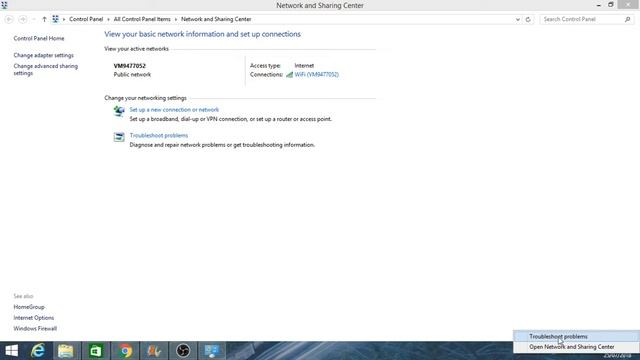
Task: Click the Troubleshoot problems icon
Action: tap(119, 137)
